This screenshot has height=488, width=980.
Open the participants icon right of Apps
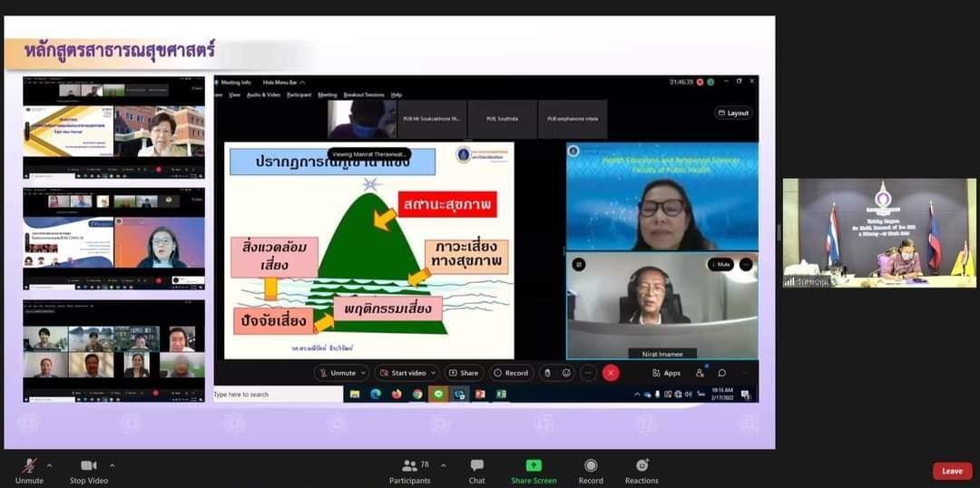700,373
